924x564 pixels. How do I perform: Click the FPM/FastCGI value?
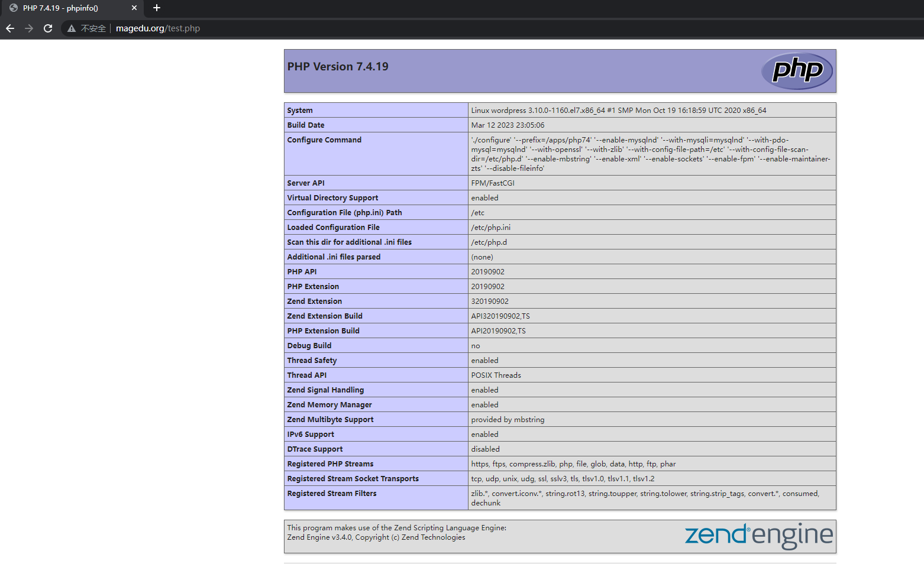pos(493,183)
